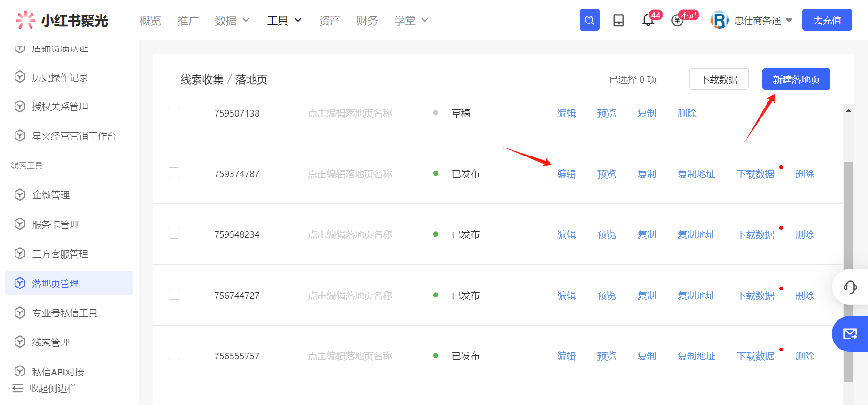This screenshot has height=405, width=868.
Task: Go to the 概览 tab
Action: click(x=150, y=20)
